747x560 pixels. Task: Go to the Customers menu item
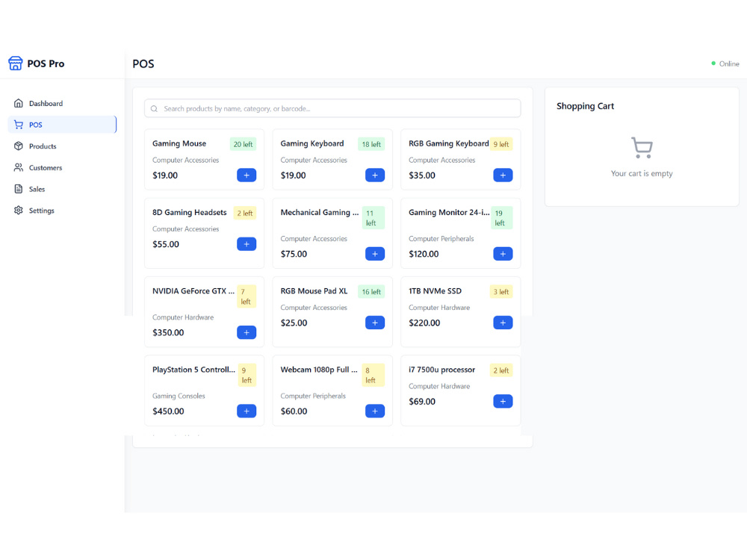click(63, 167)
